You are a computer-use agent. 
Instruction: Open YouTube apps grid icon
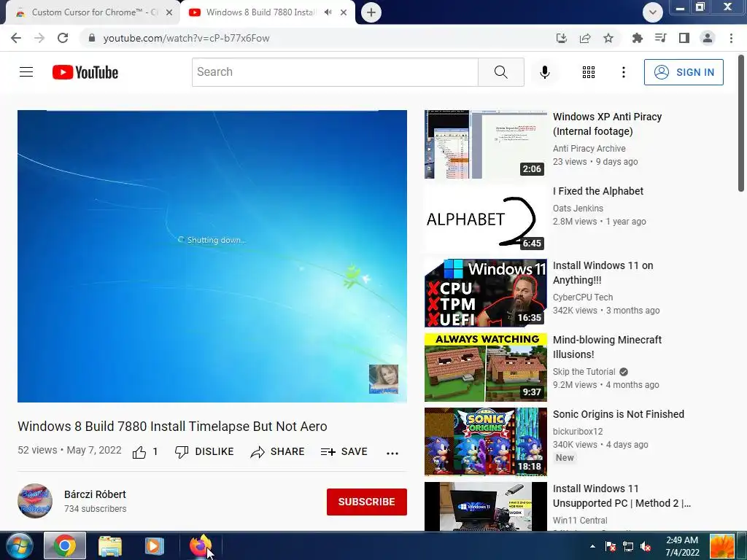point(589,72)
